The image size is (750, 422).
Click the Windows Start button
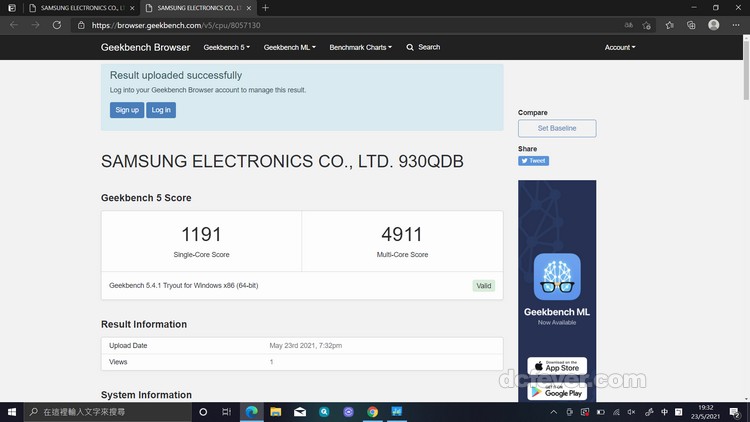(x=12, y=411)
